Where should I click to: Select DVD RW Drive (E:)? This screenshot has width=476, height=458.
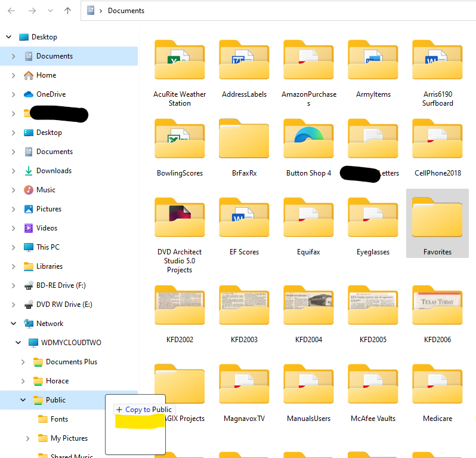pos(64,305)
